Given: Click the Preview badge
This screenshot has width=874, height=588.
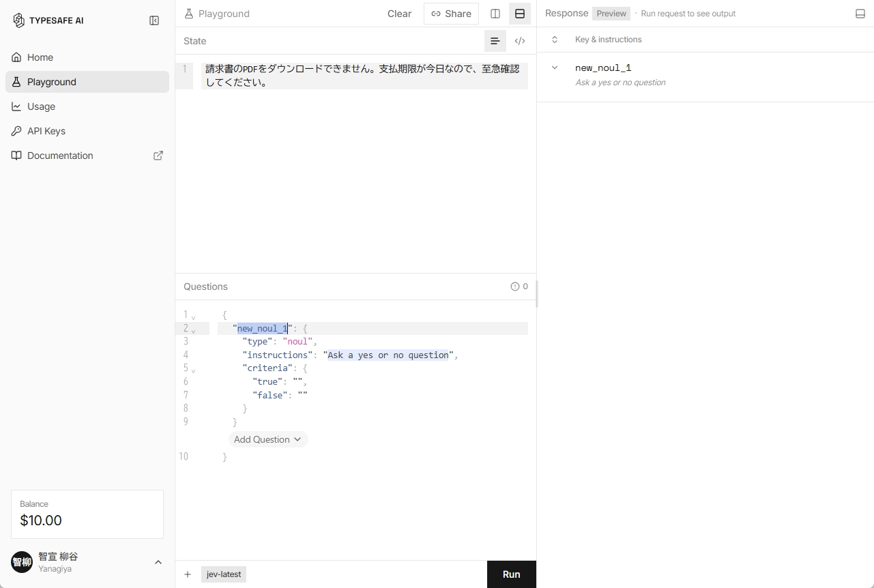Looking at the screenshot, I should [x=611, y=14].
